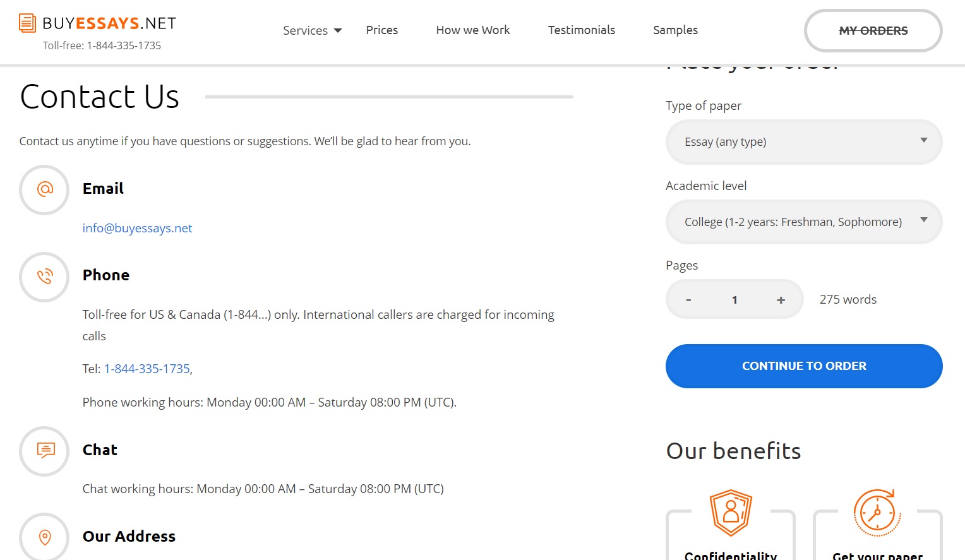The height and width of the screenshot is (560, 965).
Task: Click the Chat speech bubble icon
Action: coord(45,450)
